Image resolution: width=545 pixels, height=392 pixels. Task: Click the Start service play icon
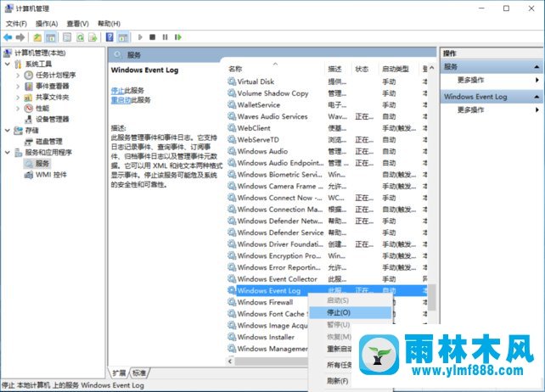coord(140,37)
